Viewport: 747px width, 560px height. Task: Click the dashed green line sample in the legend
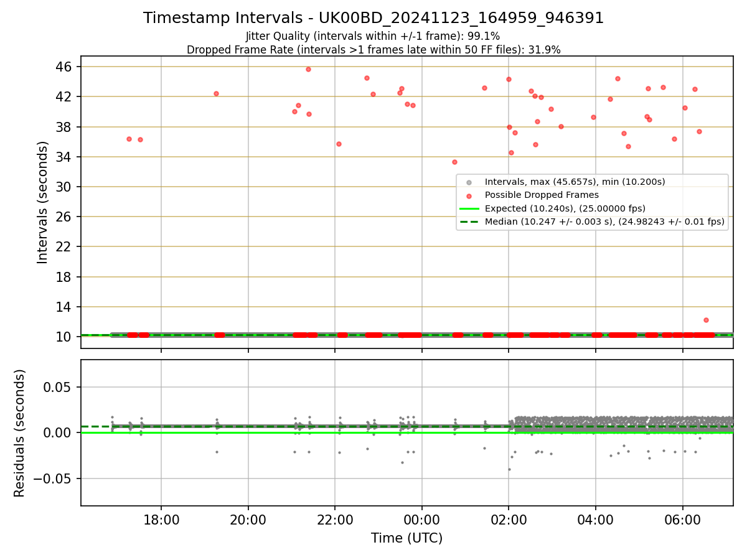(469, 222)
